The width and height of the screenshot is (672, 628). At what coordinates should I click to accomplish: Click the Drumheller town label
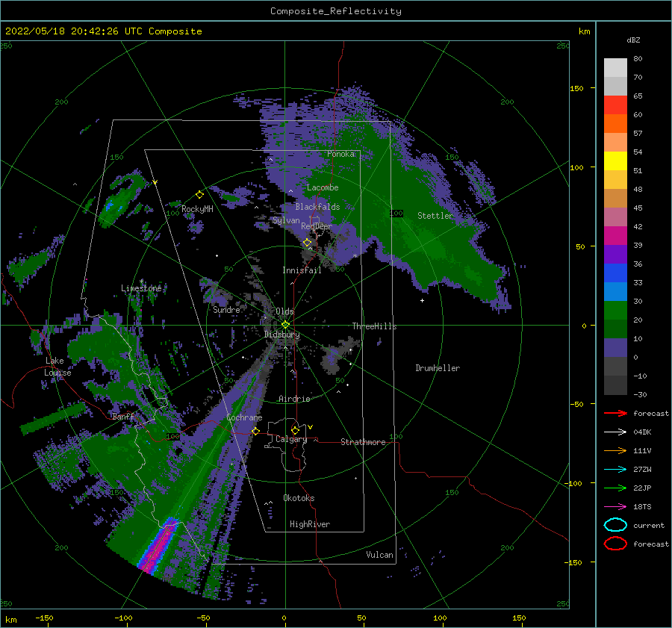click(438, 368)
